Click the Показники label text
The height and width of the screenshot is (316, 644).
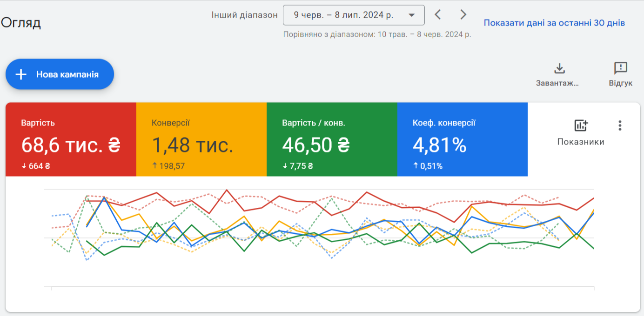[x=581, y=142]
